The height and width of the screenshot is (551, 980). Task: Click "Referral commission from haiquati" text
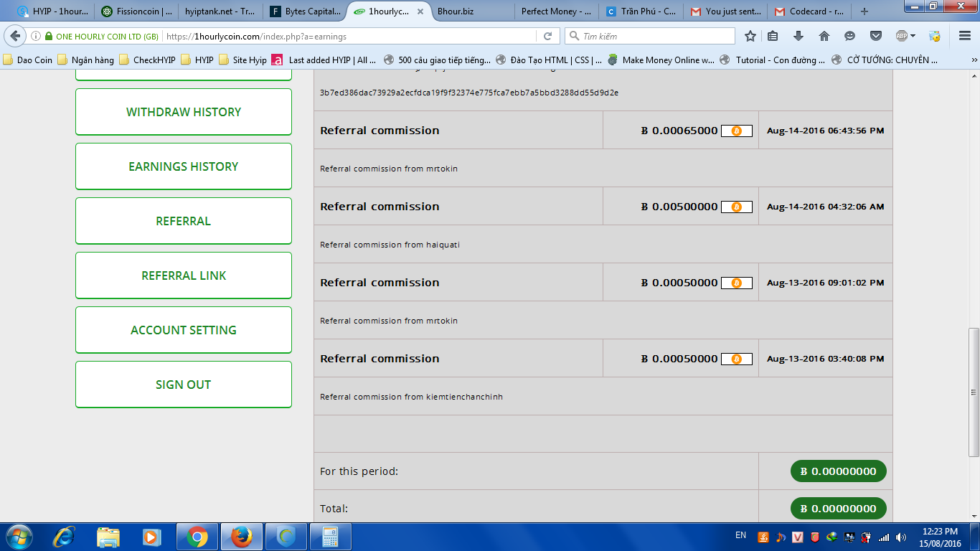(x=390, y=245)
